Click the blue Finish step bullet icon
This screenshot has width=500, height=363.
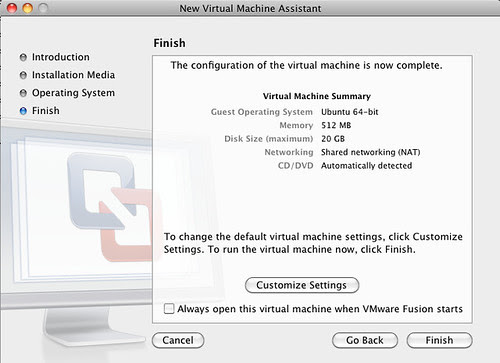[23, 111]
